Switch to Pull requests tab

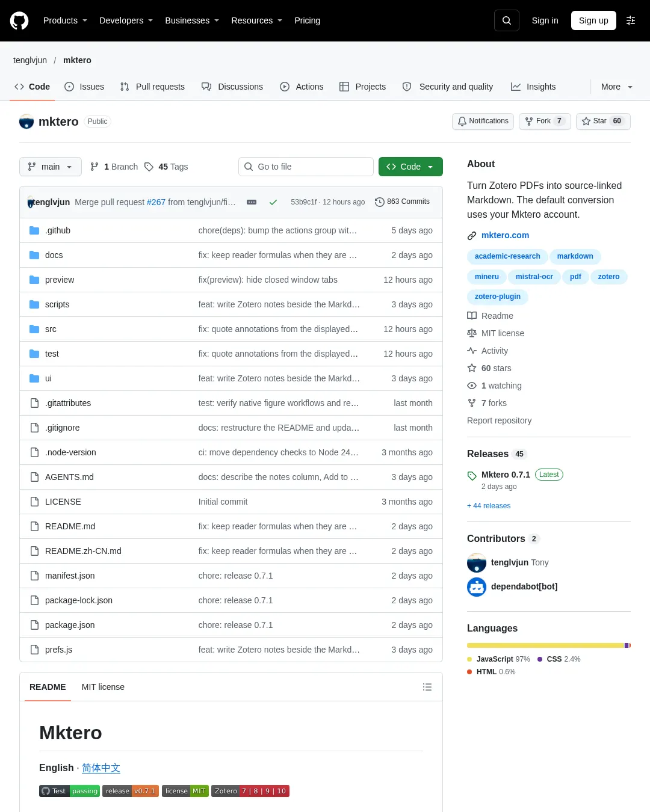point(152,87)
